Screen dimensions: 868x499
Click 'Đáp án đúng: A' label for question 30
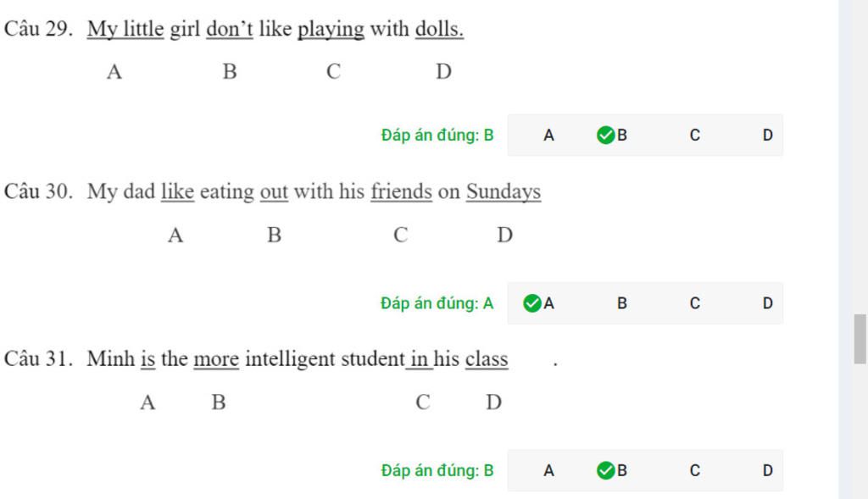coord(437,303)
